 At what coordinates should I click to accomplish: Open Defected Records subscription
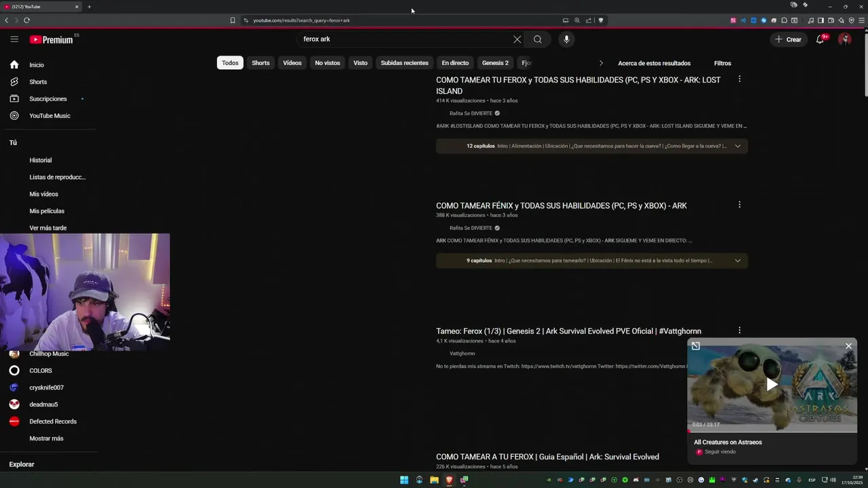click(53, 422)
